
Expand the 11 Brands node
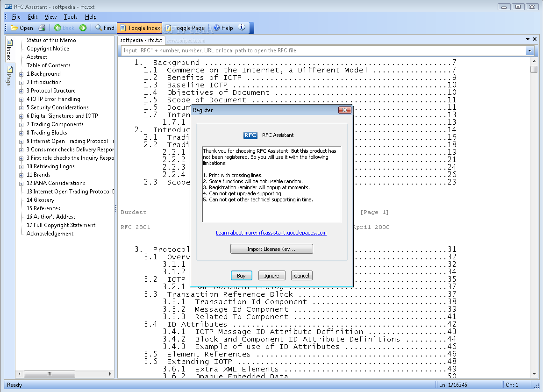(x=21, y=175)
